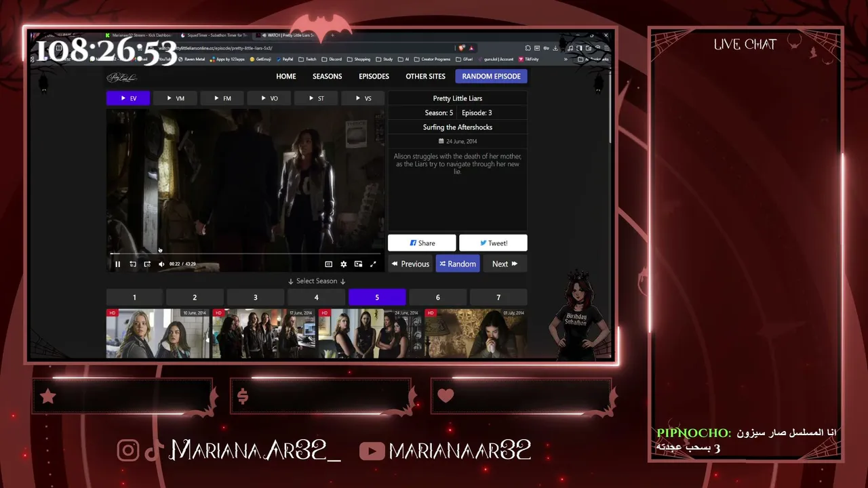Click the Pretty Little Liars site logo

coord(122,77)
